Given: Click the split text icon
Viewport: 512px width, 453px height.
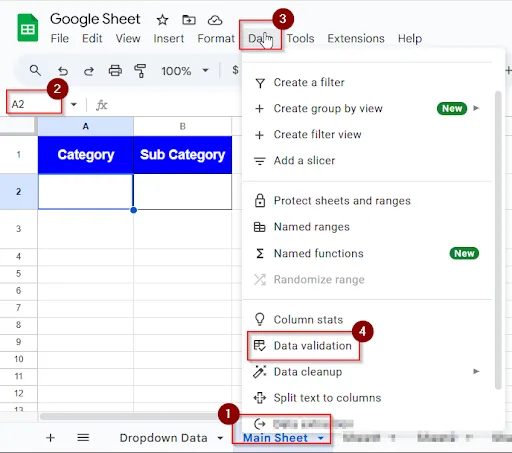Looking at the screenshot, I should [260, 398].
